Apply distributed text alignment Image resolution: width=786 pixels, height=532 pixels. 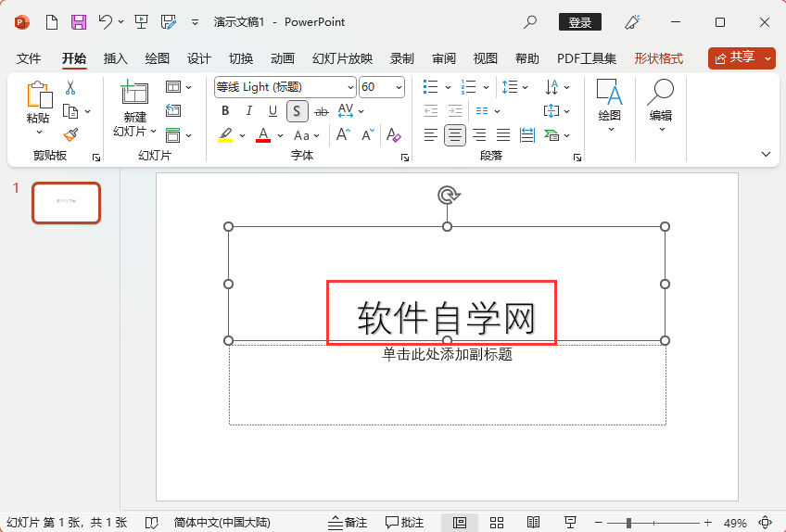pyautogui.click(x=526, y=135)
